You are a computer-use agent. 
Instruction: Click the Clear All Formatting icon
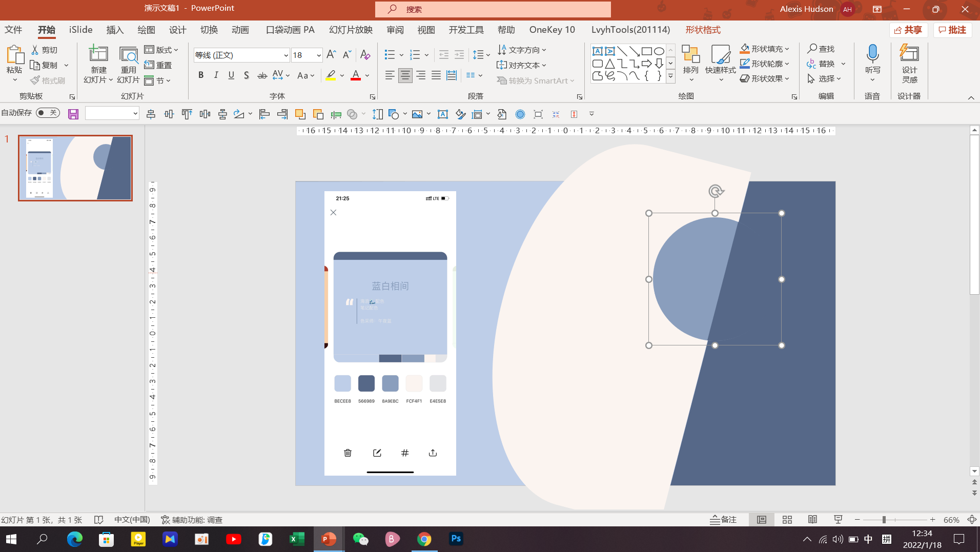365,55
